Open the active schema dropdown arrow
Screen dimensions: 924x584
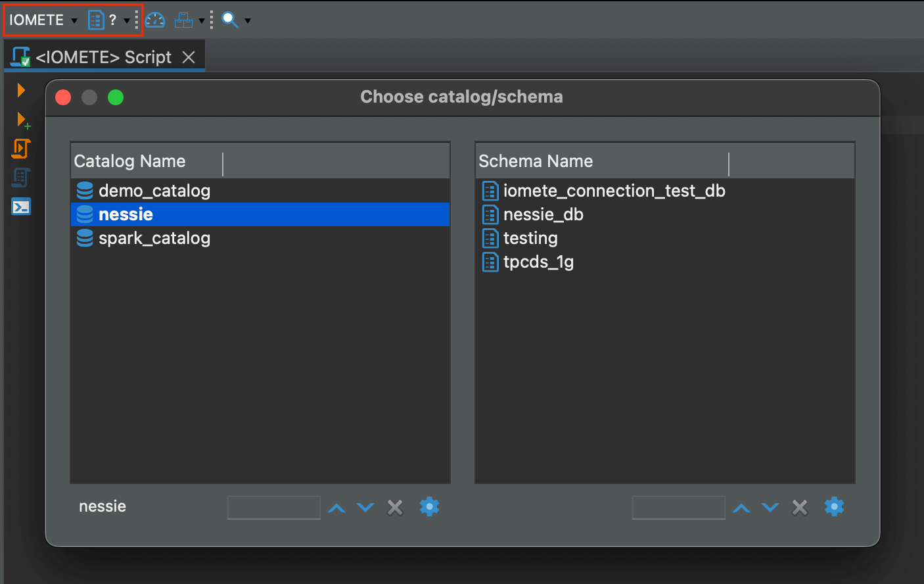(x=126, y=21)
